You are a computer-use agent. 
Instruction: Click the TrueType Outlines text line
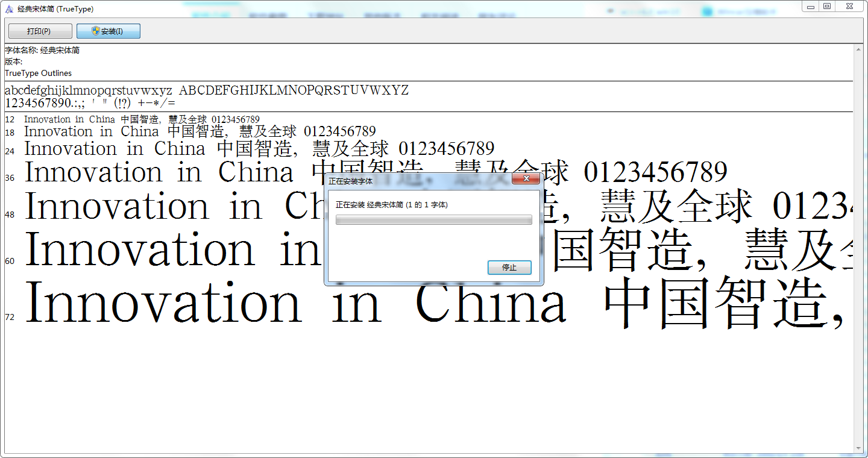(x=38, y=73)
